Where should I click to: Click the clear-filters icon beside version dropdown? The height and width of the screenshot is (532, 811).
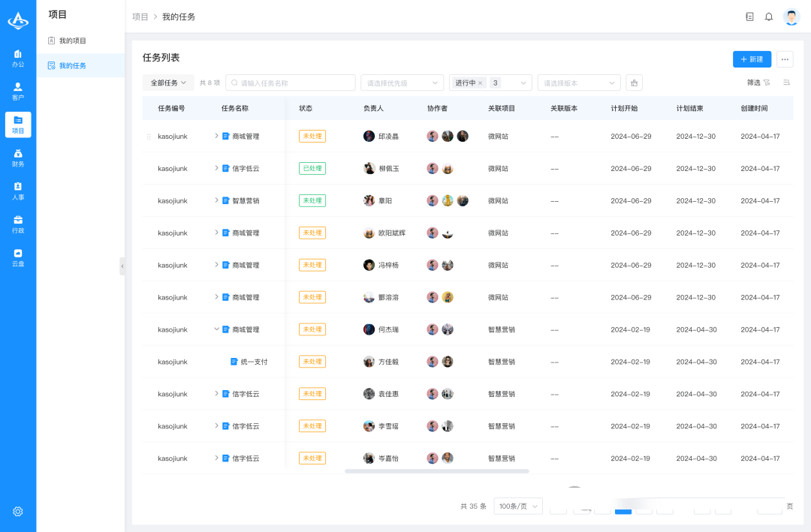(x=634, y=83)
